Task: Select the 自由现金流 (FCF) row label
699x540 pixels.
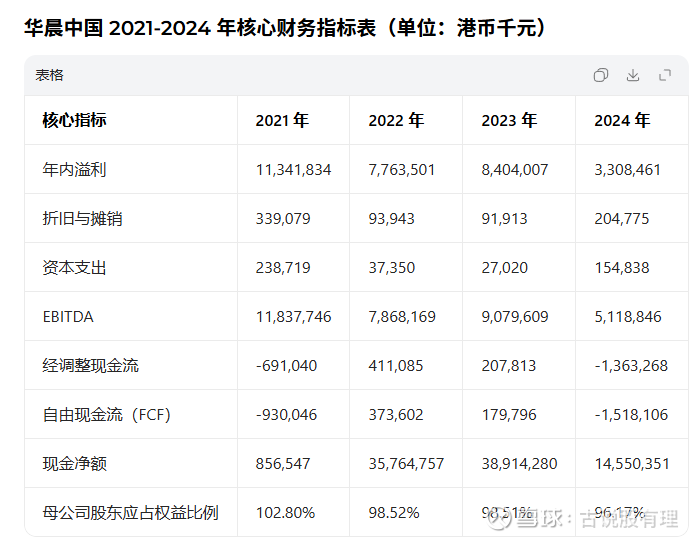Action: [x=107, y=415]
